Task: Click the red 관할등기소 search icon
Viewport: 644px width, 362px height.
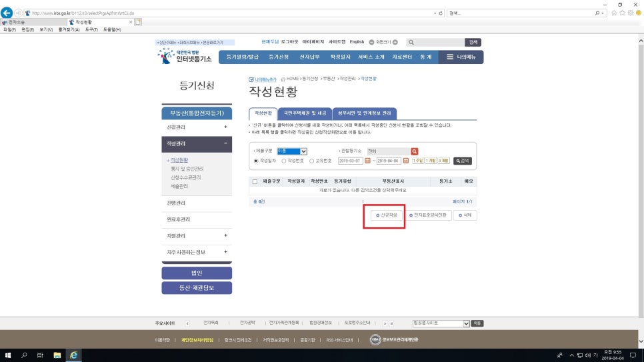Action: pyautogui.click(x=415, y=151)
